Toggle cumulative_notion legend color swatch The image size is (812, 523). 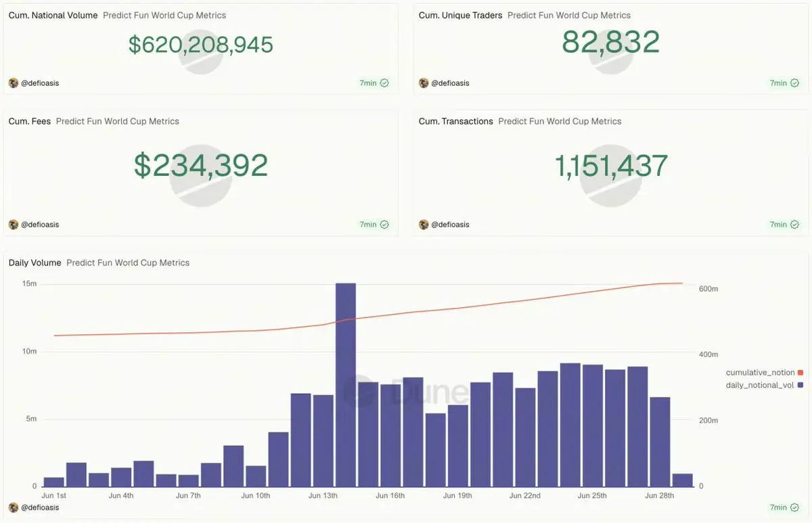pos(800,373)
